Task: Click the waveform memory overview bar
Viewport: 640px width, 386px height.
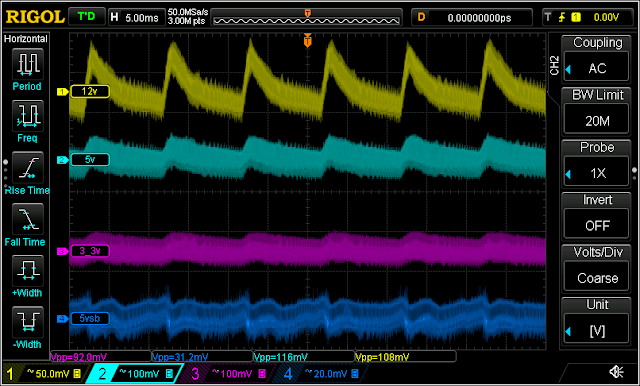Action: coord(306,18)
